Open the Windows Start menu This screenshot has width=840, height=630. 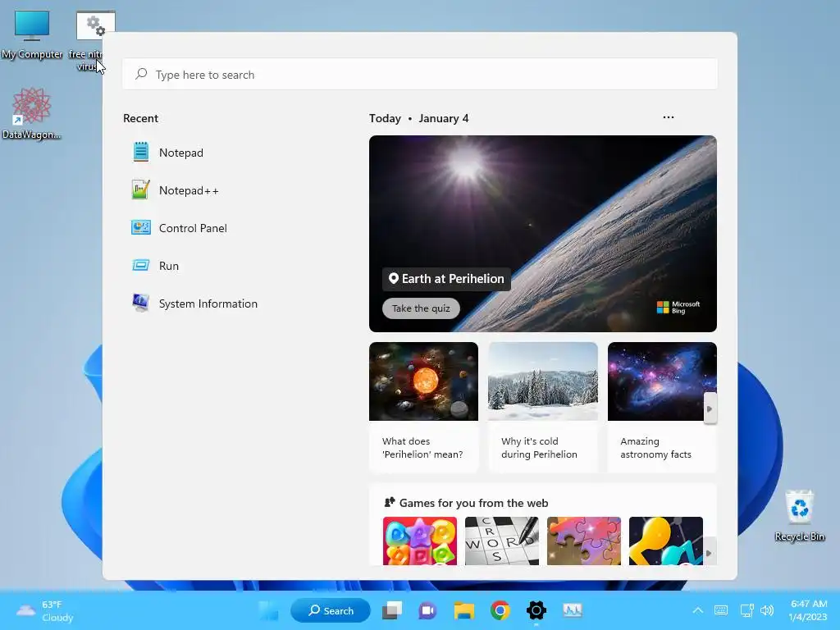point(268,610)
